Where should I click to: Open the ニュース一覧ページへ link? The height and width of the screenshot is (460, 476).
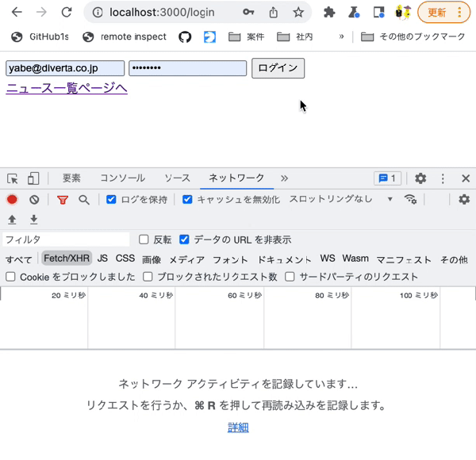click(x=67, y=88)
